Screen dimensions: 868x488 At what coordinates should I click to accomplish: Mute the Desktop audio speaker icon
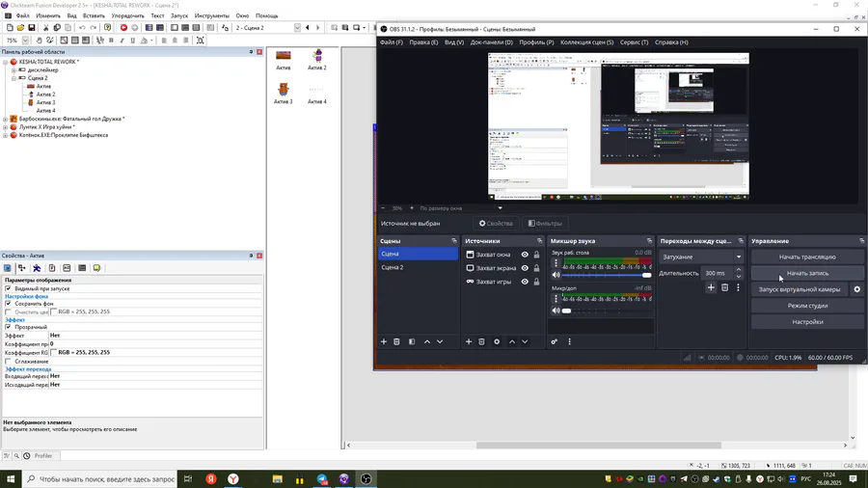tap(556, 275)
